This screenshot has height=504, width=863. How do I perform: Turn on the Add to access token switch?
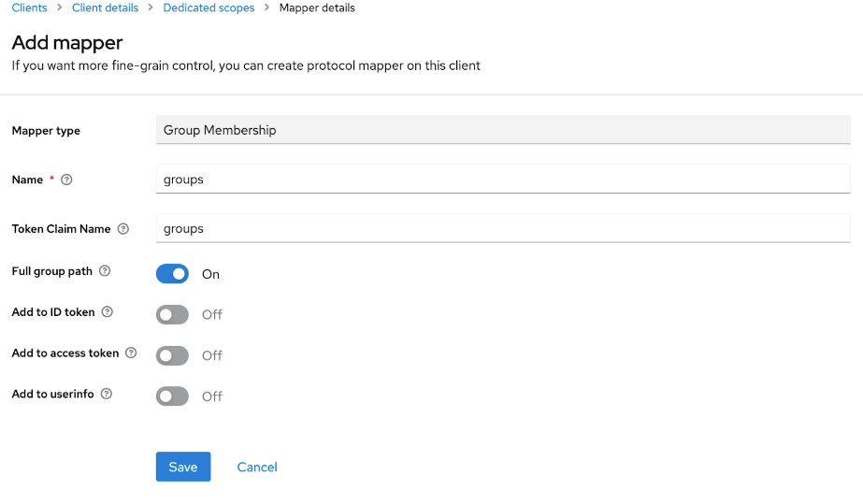pyautogui.click(x=172, y=355)
